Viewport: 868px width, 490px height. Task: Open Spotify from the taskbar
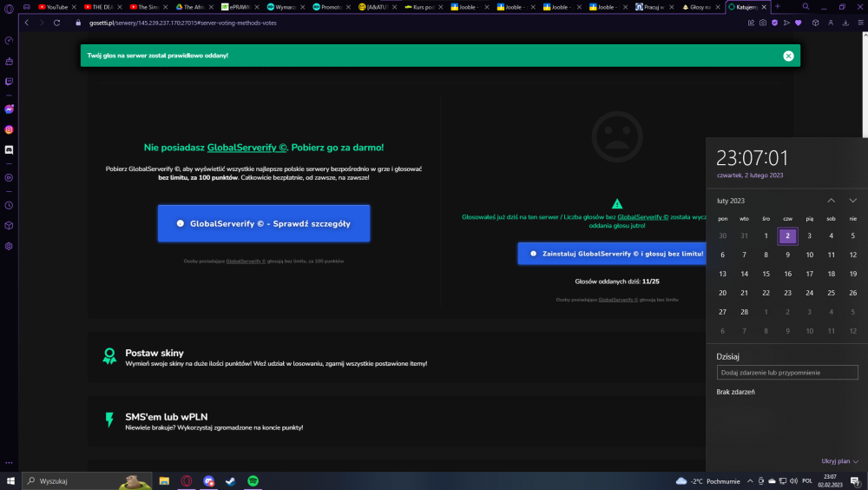point(253,481)
